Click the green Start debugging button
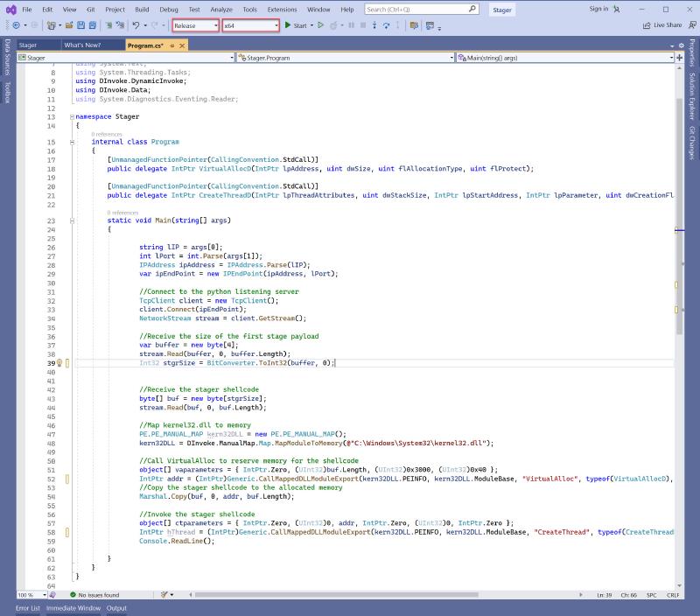 296,25
